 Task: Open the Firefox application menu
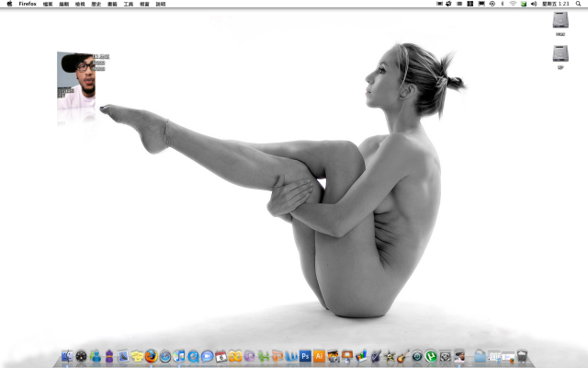[x=28, y=4]
